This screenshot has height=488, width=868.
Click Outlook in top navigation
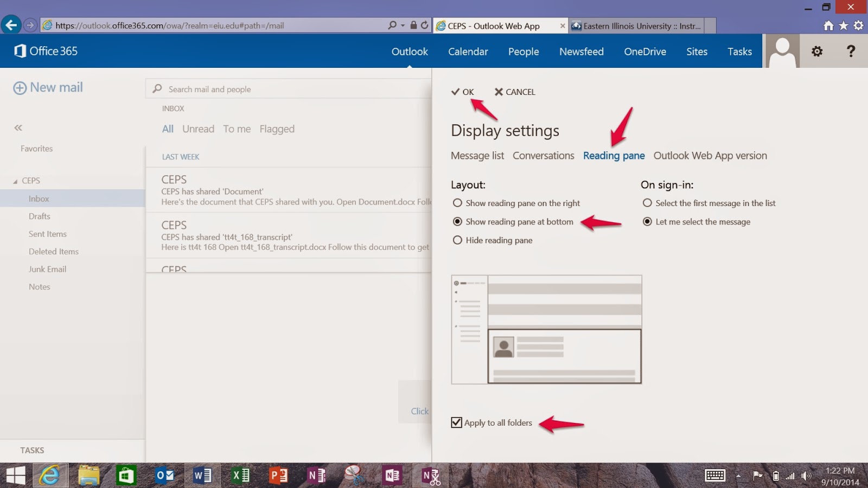coord(410,52)
